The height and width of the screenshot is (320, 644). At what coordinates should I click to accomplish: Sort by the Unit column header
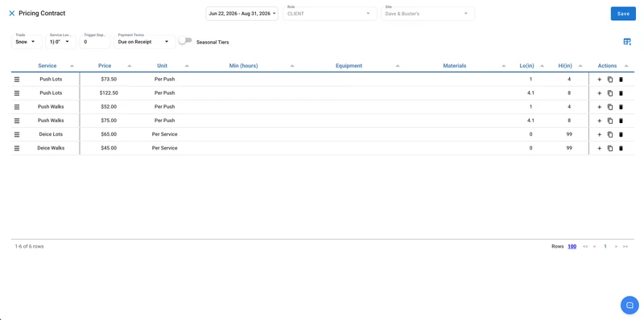pyautogui.click(x=163, y=66)
